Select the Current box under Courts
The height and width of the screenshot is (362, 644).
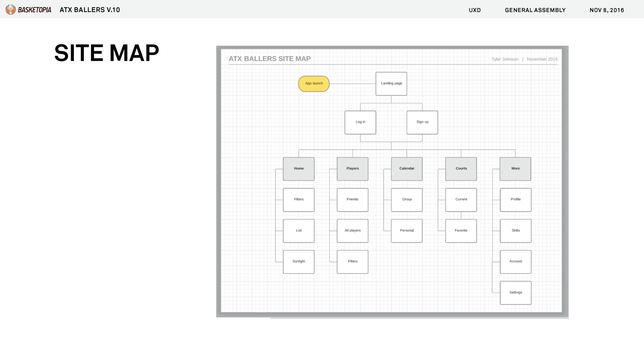461,200
